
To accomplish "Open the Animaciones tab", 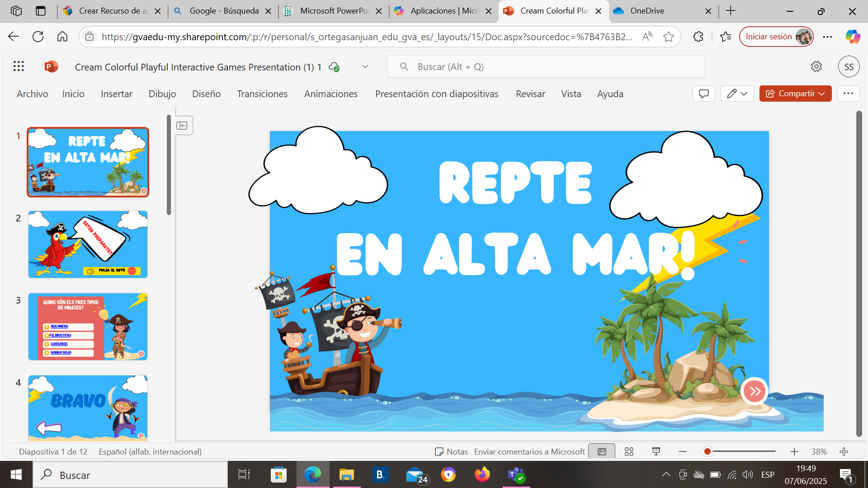I will 330,94.
